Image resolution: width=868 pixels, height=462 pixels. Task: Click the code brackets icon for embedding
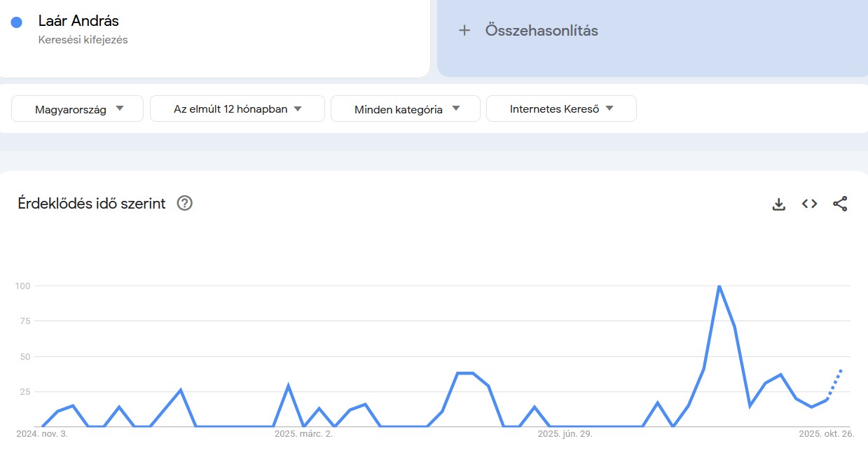pyautogui.click(x=809, y=204)
